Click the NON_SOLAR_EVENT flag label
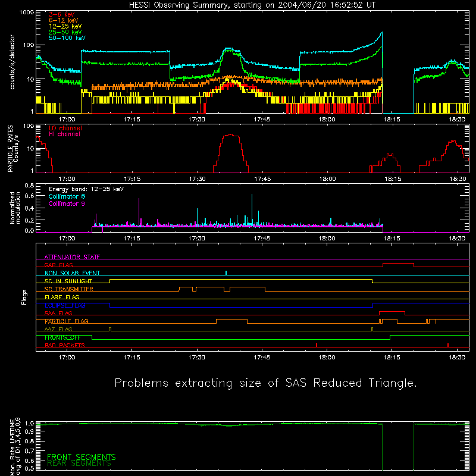The image size is (476, 476). [x=72, y=273]
